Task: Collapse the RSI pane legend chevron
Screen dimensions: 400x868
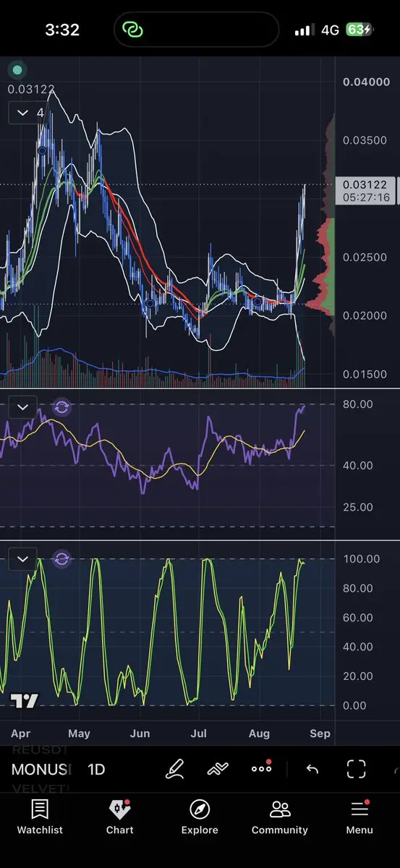Action: 22,407
